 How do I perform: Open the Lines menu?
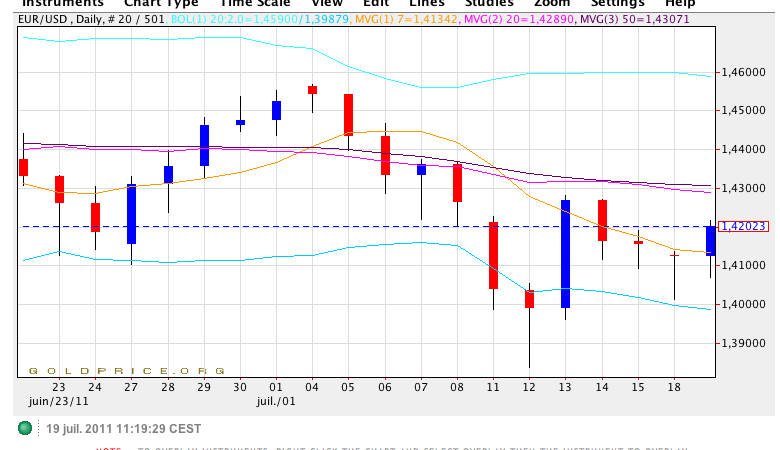[425, 4]
